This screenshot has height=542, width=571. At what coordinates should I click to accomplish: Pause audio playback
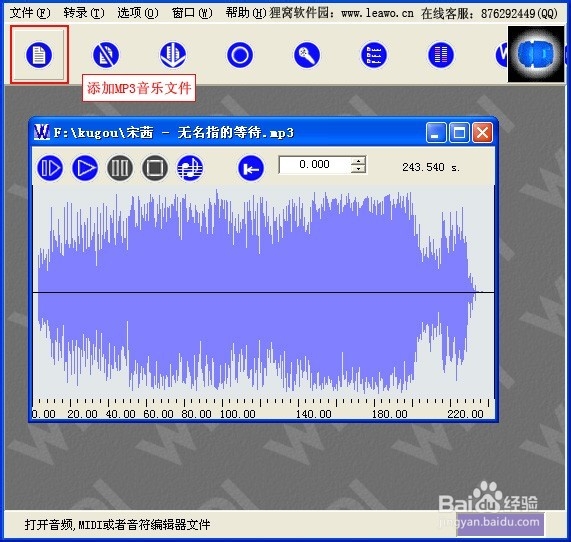[x=120, y=168]
